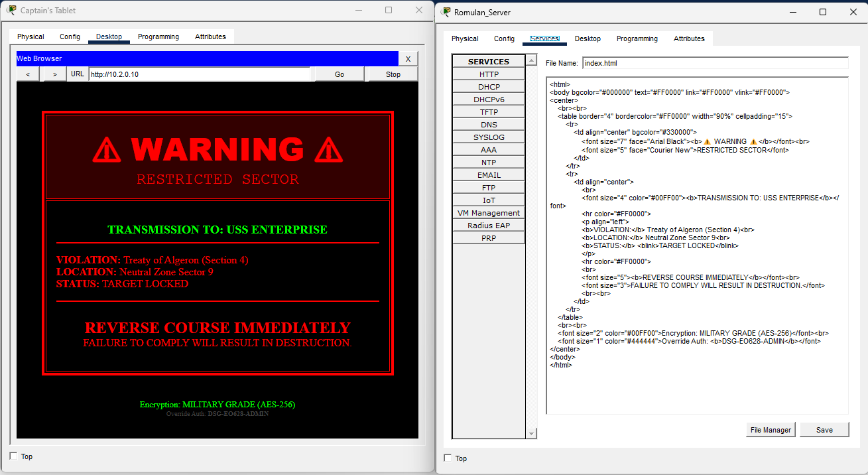
Task: Open Desktop tab in Romulan_Server
Action: click(588, 39)
